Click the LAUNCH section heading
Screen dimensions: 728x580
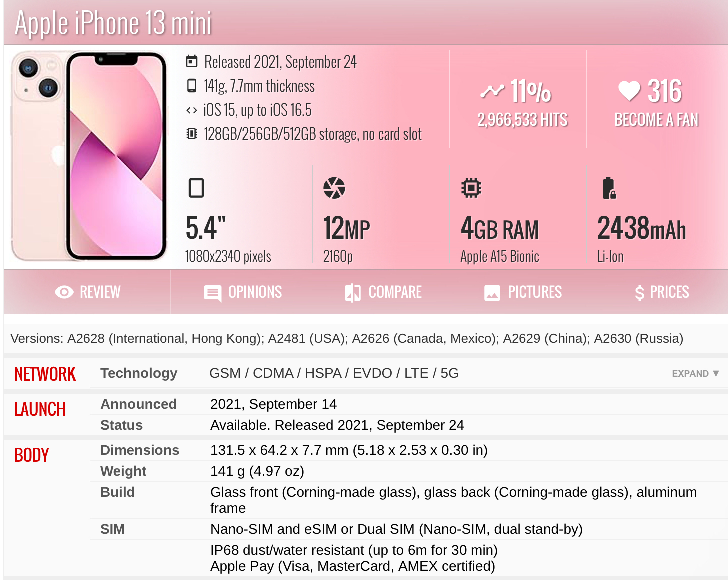pyautogui.click(x=40, y=409)
